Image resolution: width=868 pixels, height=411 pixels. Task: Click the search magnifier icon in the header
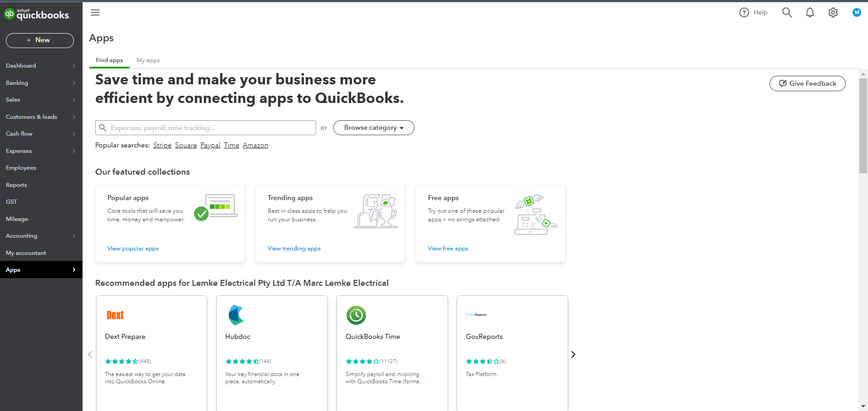click(787, 12)
